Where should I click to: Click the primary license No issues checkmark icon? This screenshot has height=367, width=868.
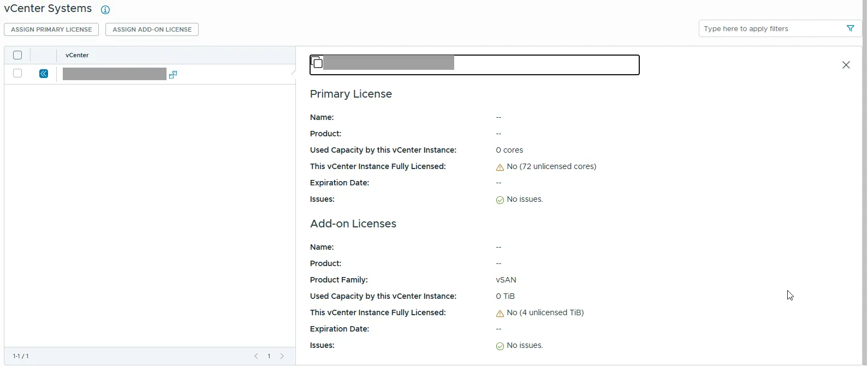[x=500, y=200]
